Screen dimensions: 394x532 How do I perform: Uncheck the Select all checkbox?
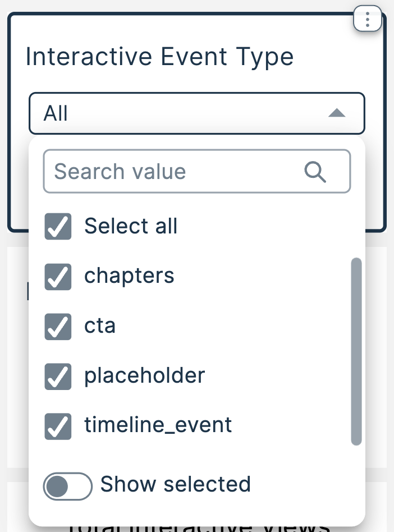coord(58,227)
